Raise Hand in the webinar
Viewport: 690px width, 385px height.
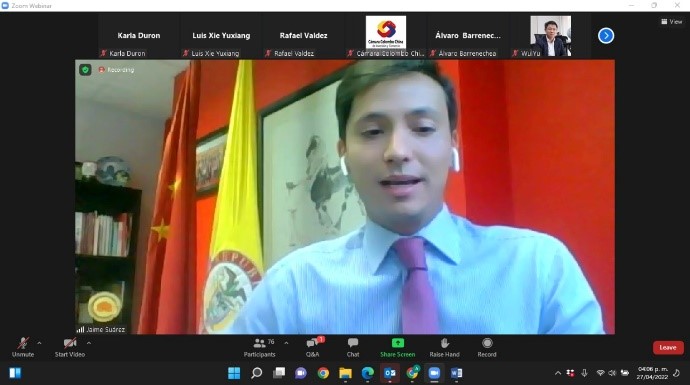click(x=444, y=347)
